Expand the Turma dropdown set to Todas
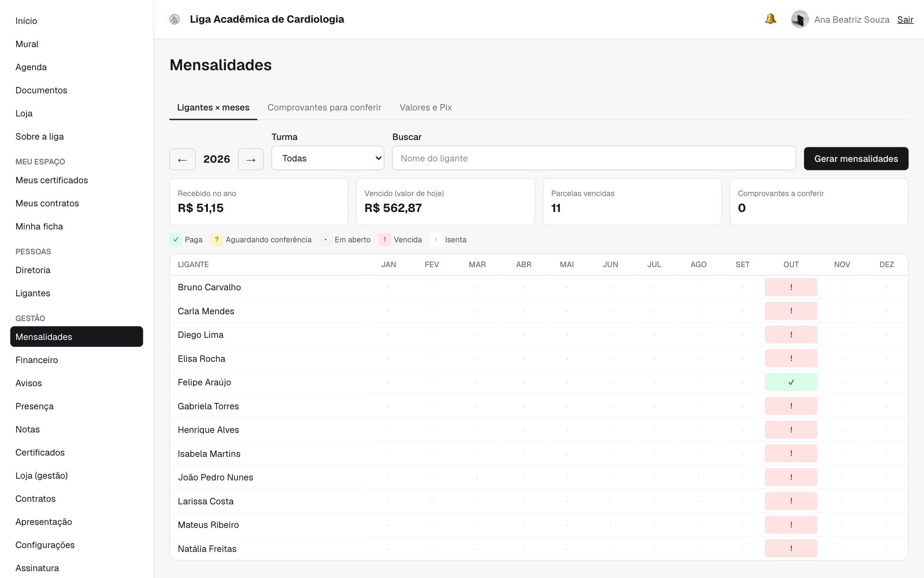The height and width of the screenshot is (578, 924). click(328, 158)
